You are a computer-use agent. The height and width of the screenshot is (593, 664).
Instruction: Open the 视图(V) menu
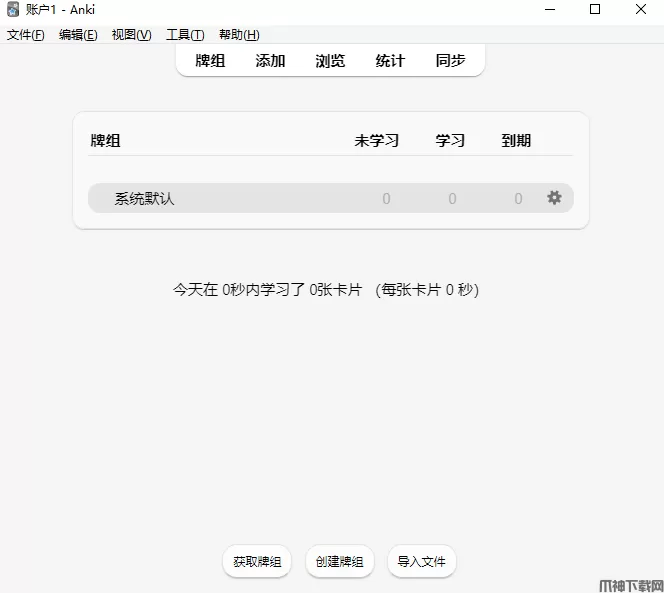pyautogui.click(x=131, y=35)
